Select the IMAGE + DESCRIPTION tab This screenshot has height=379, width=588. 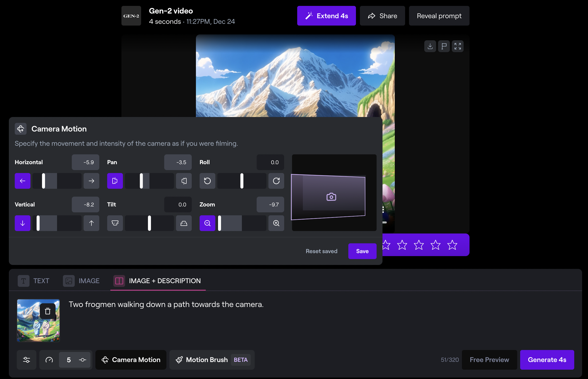tap(158, 281)
